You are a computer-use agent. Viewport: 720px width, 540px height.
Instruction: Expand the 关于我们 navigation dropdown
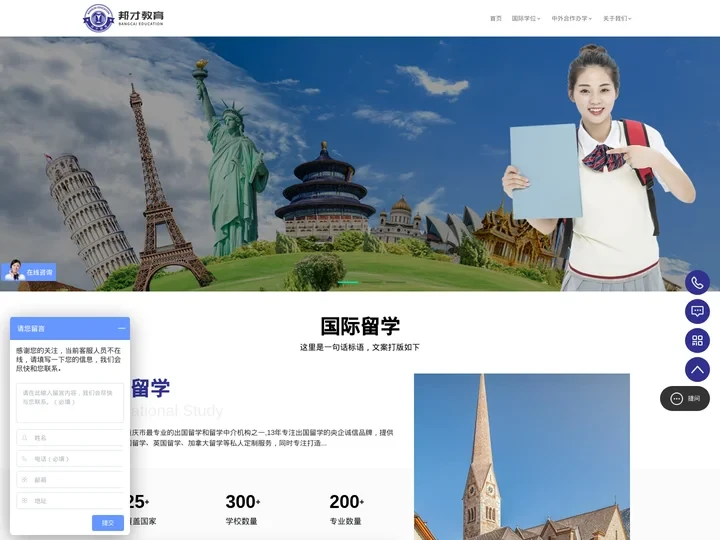coord(617,18)
